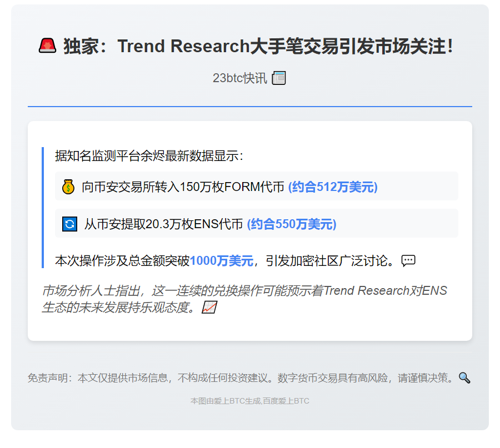Click the line 据知名监测平台余烬最新数据显示
Screen dimensions: 500x448
[x=149, y=156]
